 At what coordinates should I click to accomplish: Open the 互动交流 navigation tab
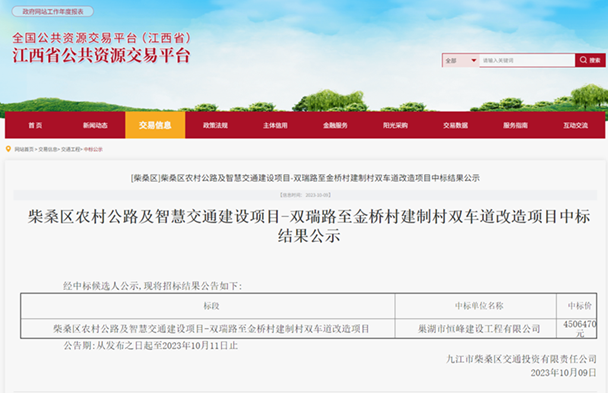click(x=575, y=125)
